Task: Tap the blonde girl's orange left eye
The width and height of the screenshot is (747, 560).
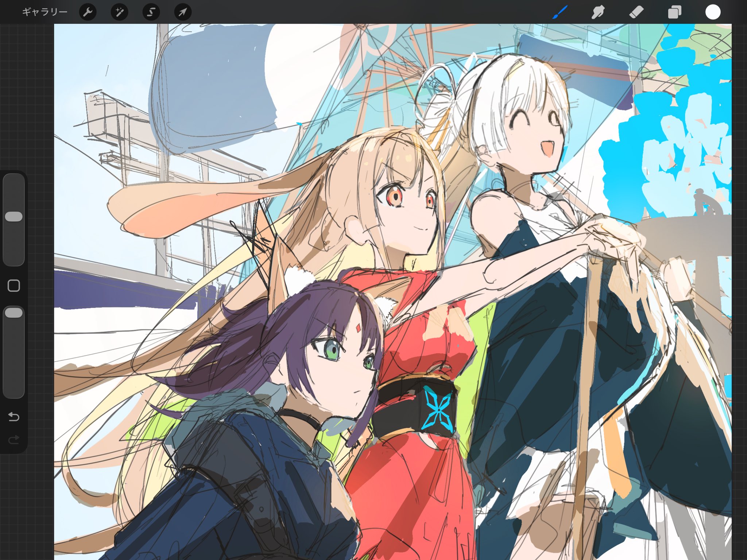Action: [x=395, y=197]
